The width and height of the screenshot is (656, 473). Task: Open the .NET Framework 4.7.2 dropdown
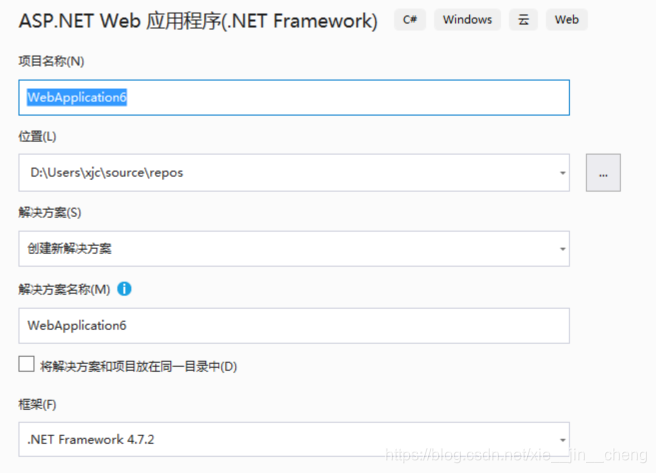tap(294, 440)
